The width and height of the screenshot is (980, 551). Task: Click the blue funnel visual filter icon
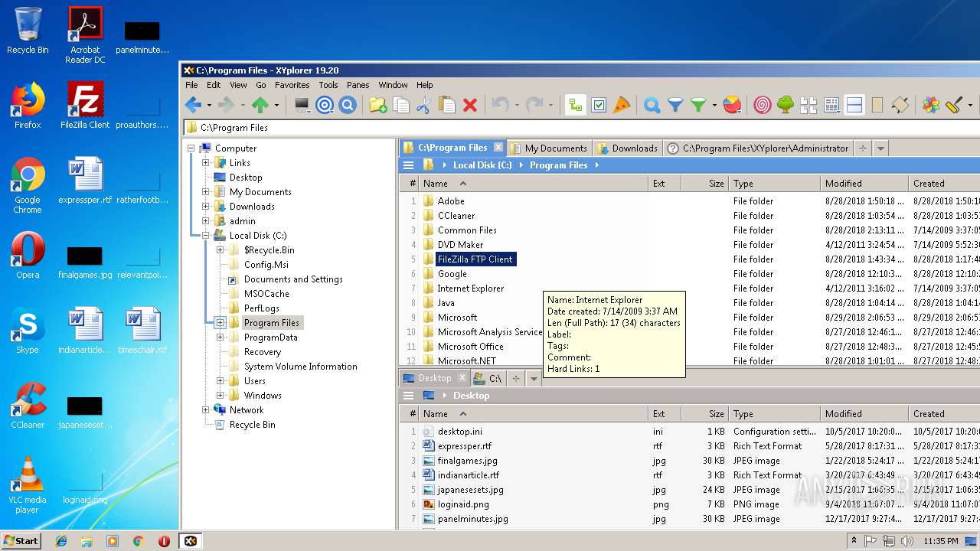point(675,105)
